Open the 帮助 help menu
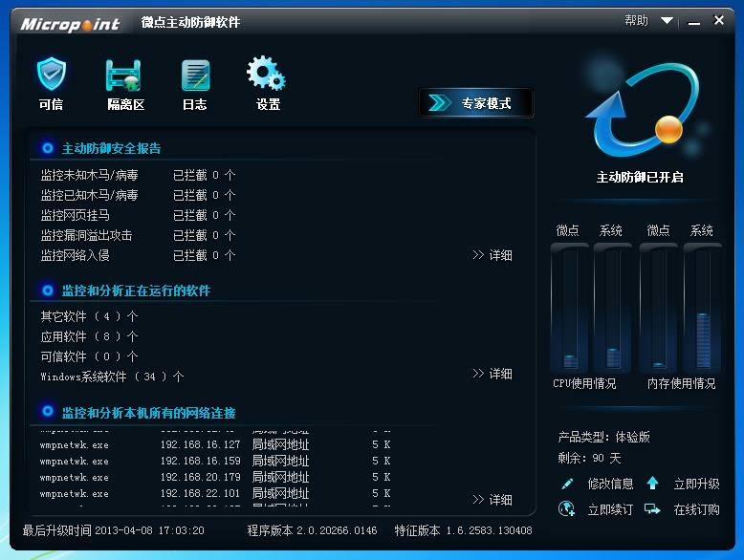This screenshot has width=744, height=560. [636, 20]
